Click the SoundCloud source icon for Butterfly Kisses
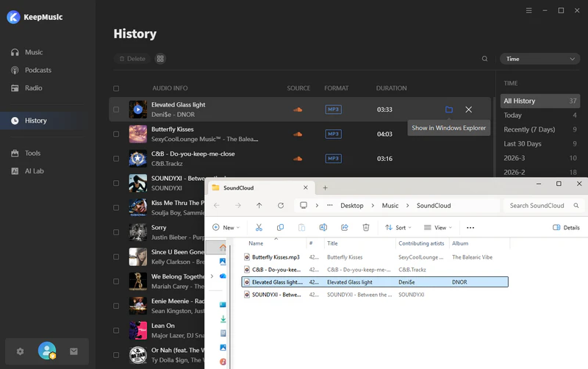The image size is (588, 369). coord(298,134)
